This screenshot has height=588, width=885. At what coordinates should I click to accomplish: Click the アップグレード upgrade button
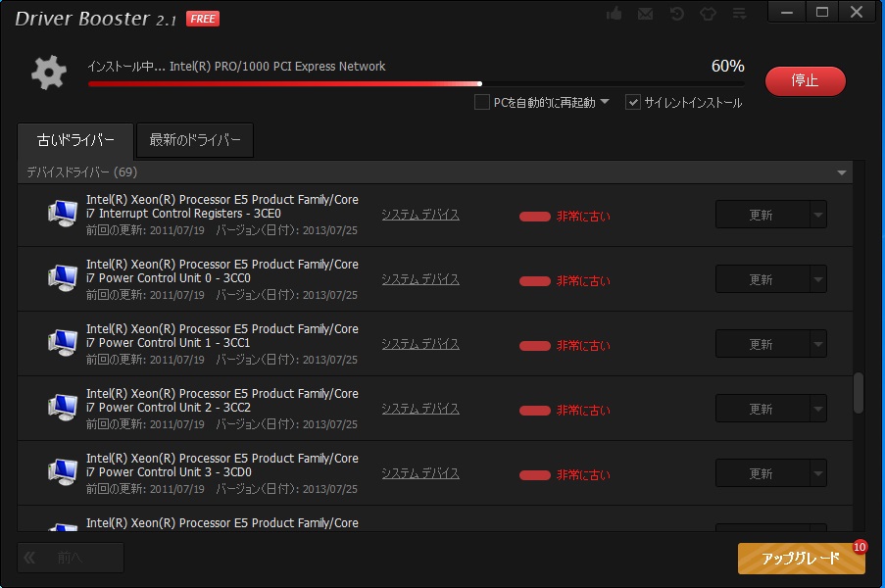(801, 559)
